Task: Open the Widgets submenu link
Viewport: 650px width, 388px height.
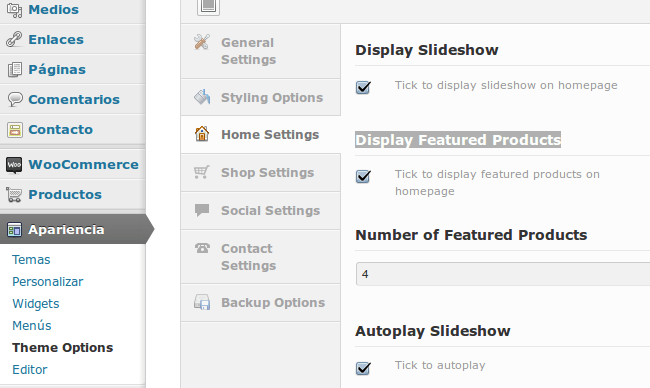Action: click(36, 303)
